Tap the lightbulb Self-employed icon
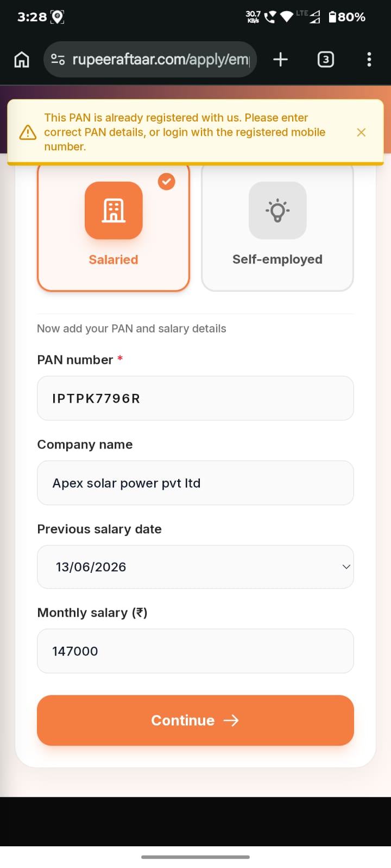Viewport: 391px width, 868px height. (278, 210)
